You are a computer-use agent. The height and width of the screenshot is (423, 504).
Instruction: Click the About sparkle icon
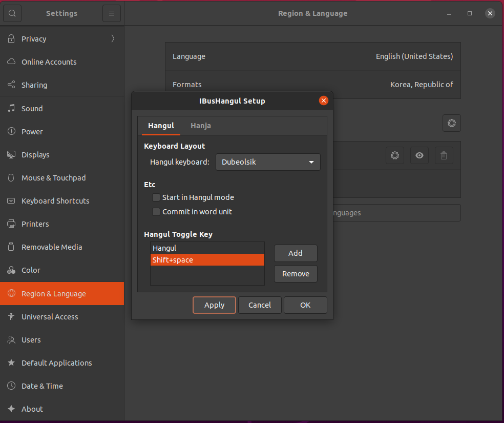tap(11, 409)
